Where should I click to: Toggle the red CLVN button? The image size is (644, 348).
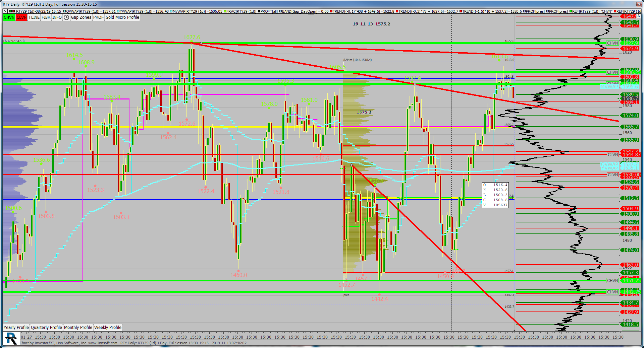click(21, 17)
